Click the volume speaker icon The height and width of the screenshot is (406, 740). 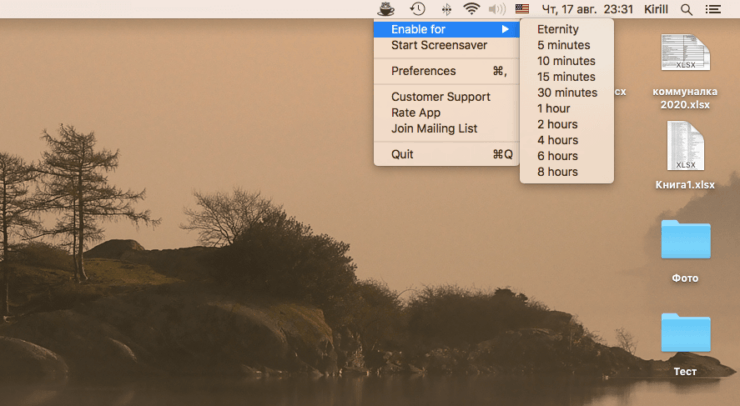[x=497, y=9]
